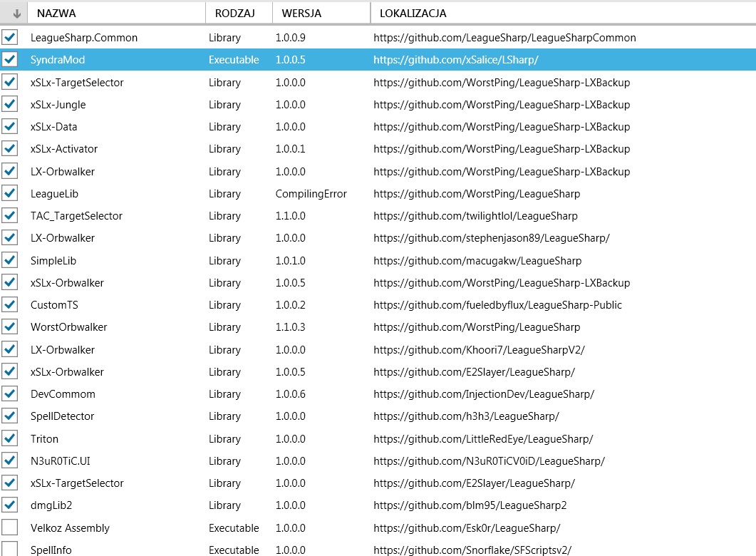The width and height of the screenshot is (756, 556).
Task: Sort by the WERSJA column header
Action: 321,14
